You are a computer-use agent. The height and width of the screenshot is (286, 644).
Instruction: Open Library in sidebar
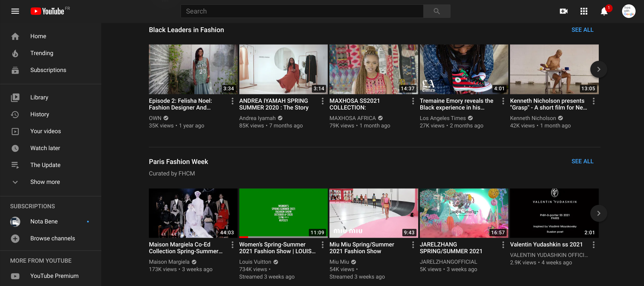51,97
